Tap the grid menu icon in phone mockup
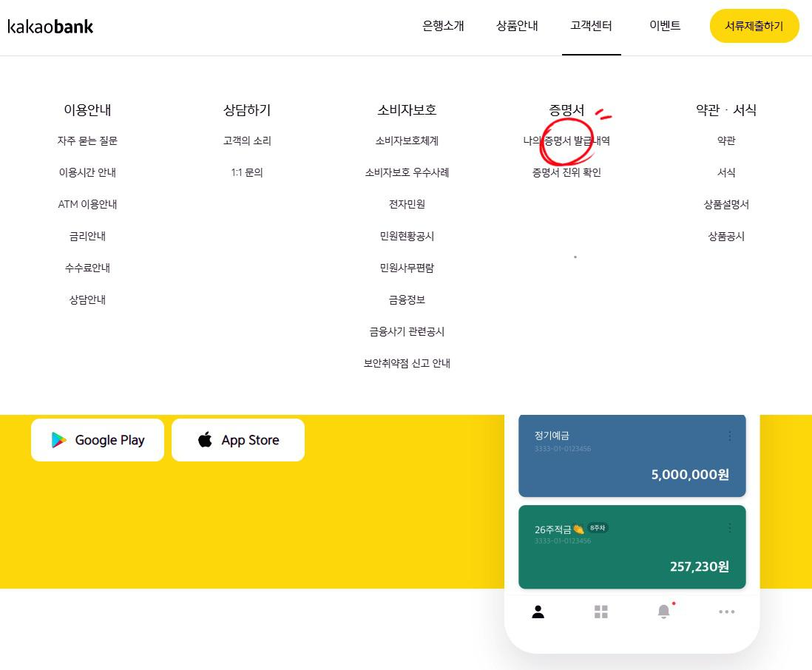 pyautogui.click(x=600, y=612)
